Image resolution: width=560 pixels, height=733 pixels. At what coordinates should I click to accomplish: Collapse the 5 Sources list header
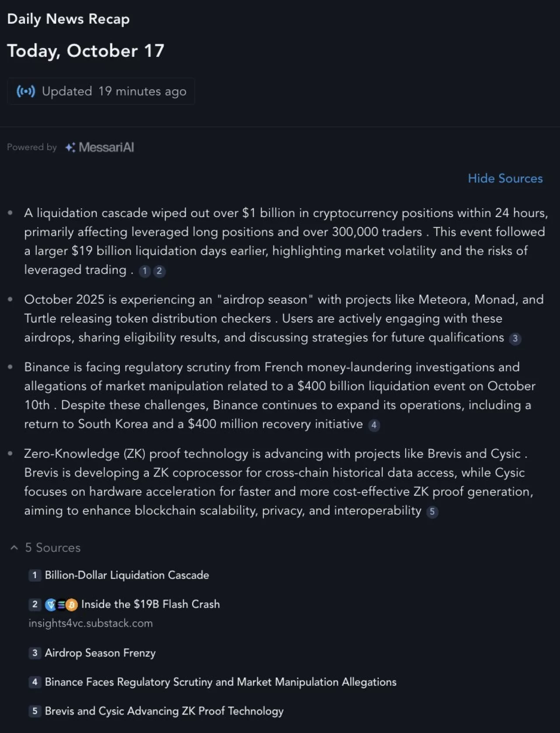pyautogui.click(x=53, y=547)
